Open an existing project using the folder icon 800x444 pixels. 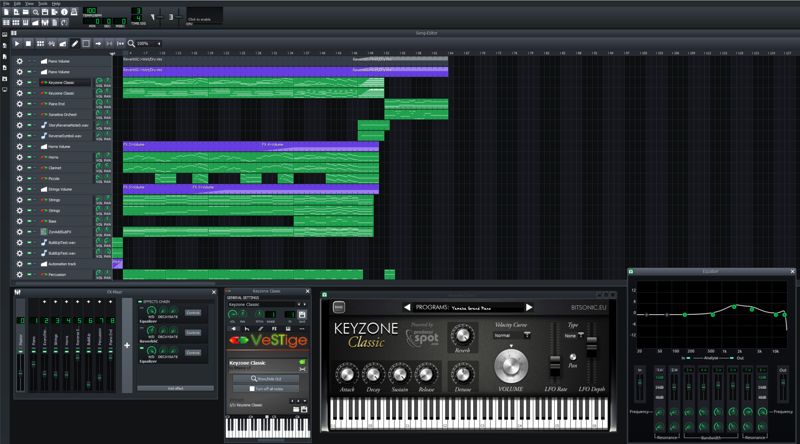(x=26, y=12)
